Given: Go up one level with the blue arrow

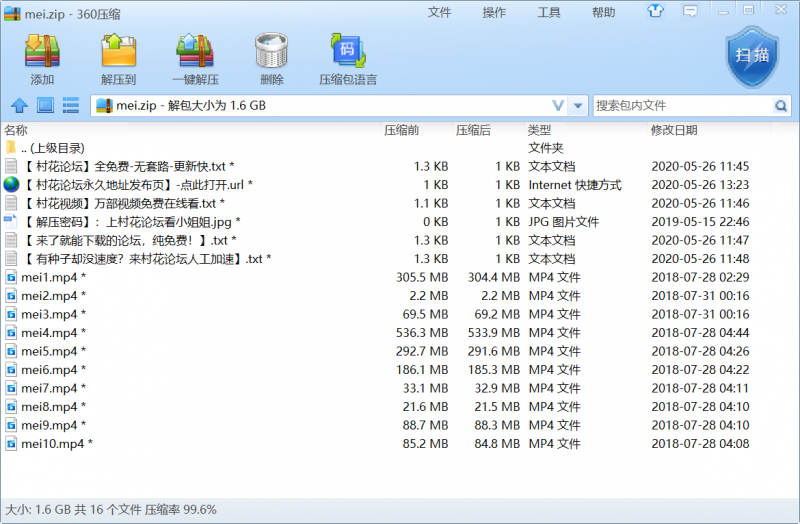Looking at the screenshot, I should (x=18, y=105).
